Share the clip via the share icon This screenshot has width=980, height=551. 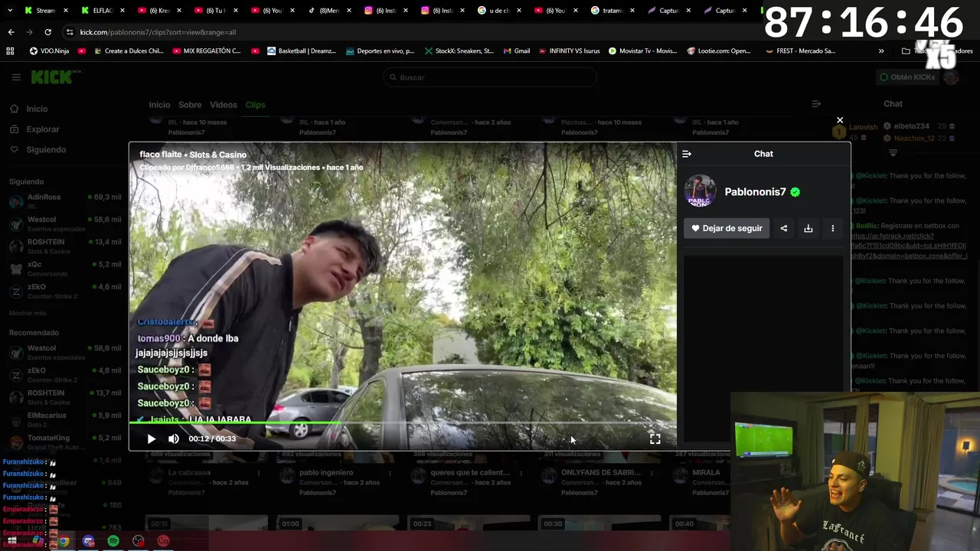pos(784,228)
